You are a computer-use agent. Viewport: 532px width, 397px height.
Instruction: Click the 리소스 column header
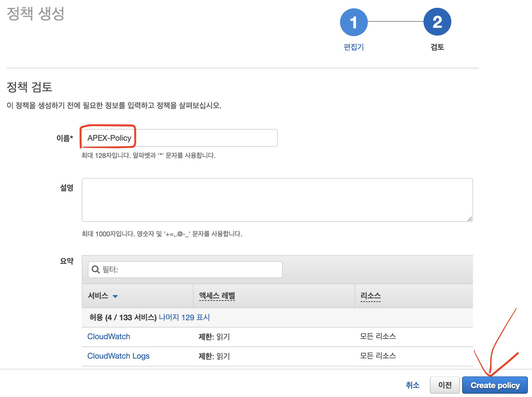tap(370, 296)
